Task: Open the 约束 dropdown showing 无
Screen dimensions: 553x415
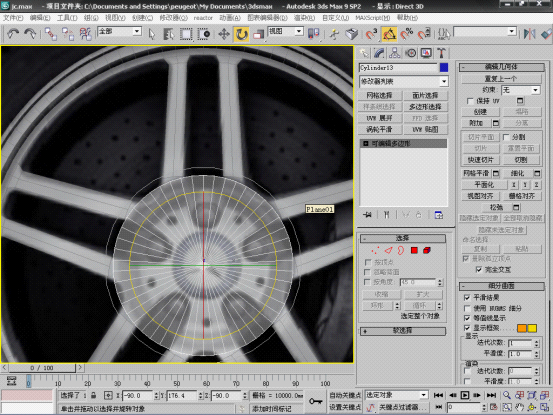Action: [x=521, y=90]
